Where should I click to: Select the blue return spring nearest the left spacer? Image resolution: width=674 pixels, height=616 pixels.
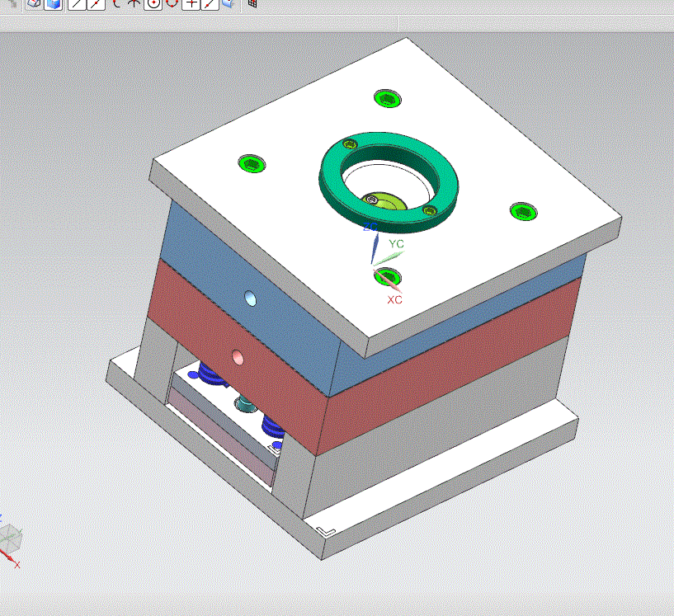pyautogui.click(x=209, y=374)
